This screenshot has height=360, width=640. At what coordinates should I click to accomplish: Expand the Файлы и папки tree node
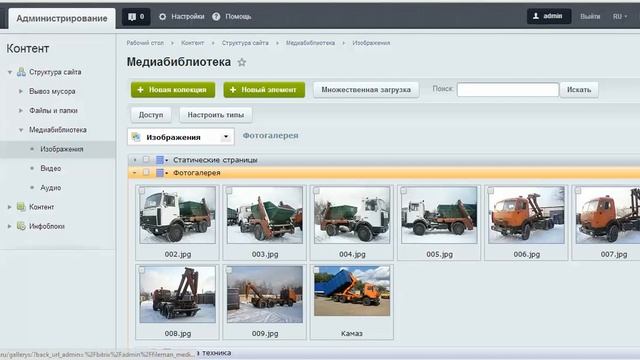[20, 111]
